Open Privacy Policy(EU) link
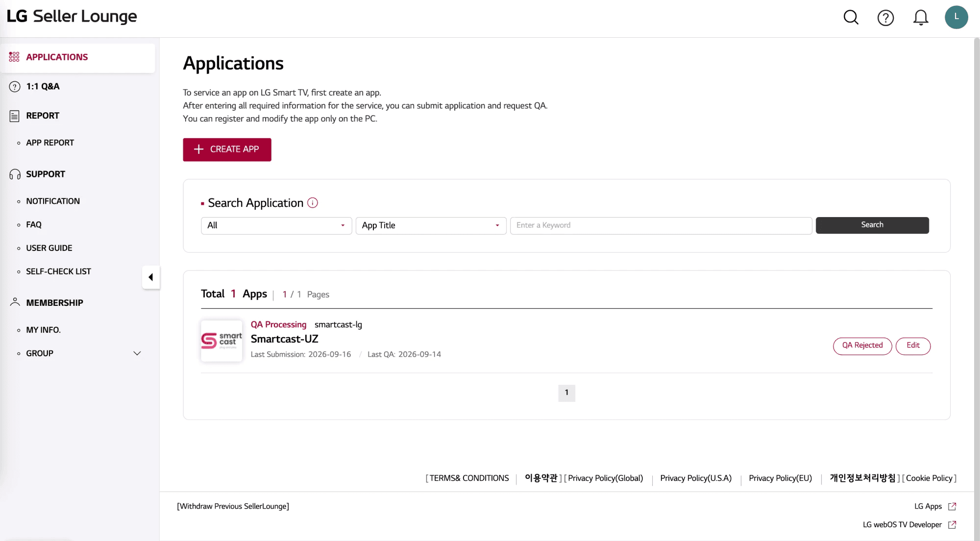This screenshot has height=541, width=980. tap(780, 478)
